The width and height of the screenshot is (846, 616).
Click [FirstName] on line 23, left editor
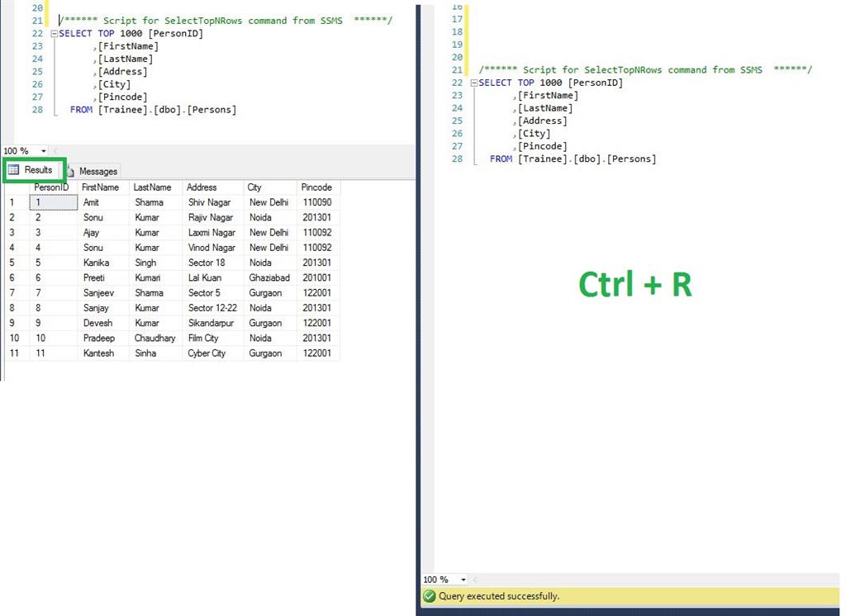coord(128,46)
